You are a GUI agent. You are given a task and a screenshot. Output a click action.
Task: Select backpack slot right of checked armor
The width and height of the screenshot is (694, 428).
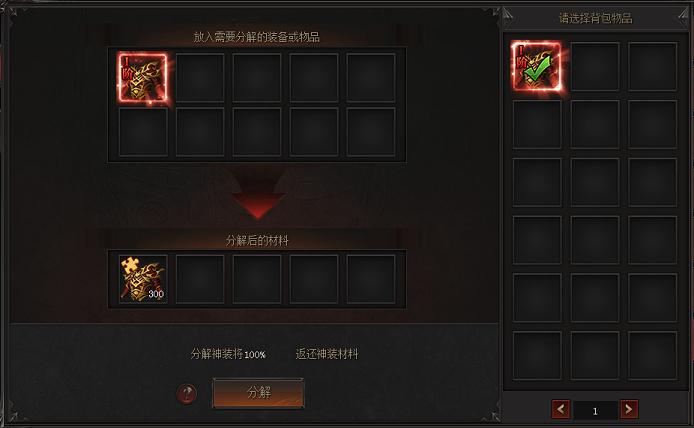click(x=595, y=66)
